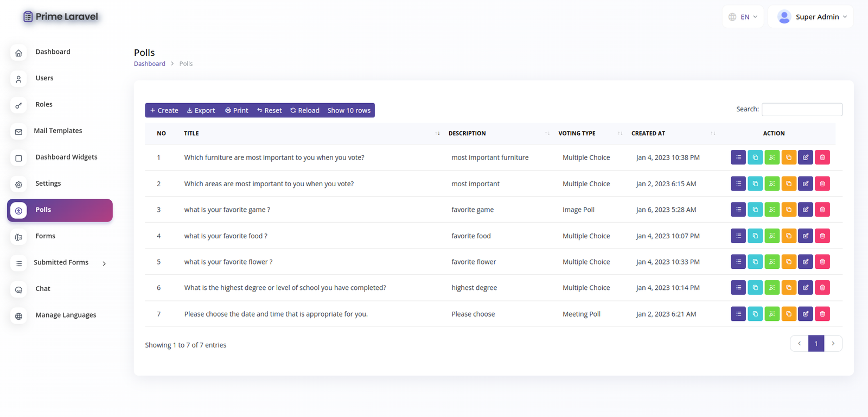Open the EN language dropdown
Screen dimensions: 868x417
[743, 17]
